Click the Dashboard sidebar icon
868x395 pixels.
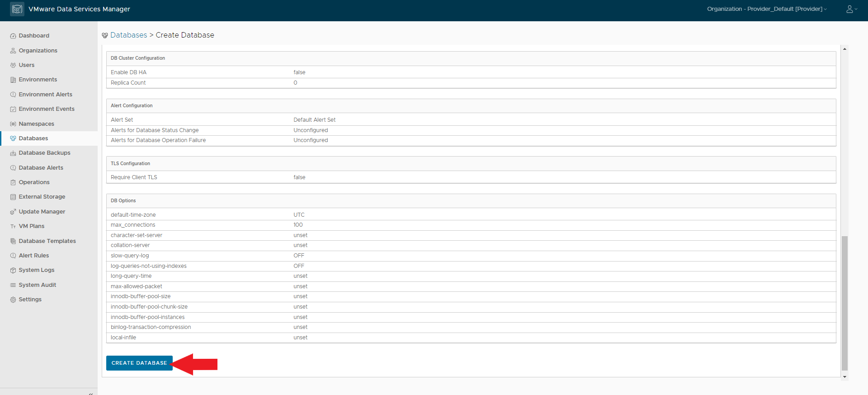(13, 36)
